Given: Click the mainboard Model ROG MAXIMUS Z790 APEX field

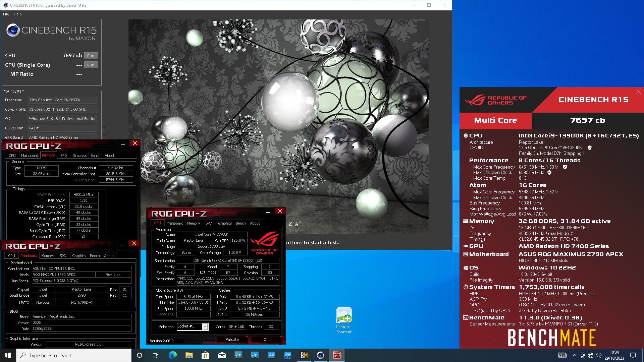Looking at the screenshot, I should pyautogui.click(x=63, y=275).
